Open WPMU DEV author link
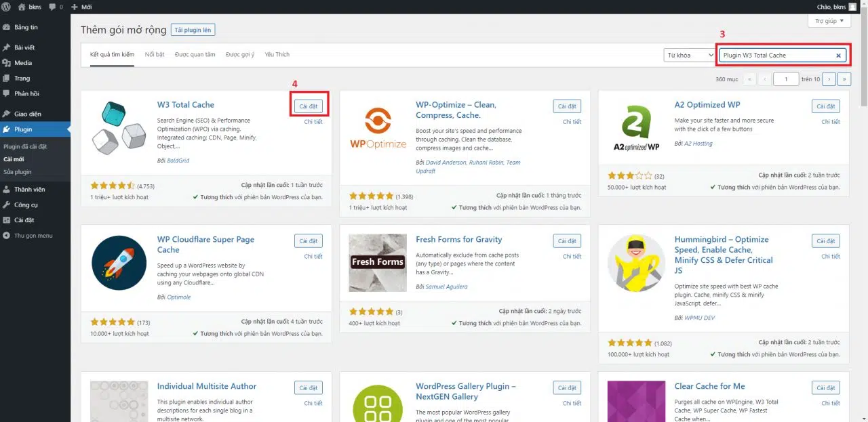 699,318
